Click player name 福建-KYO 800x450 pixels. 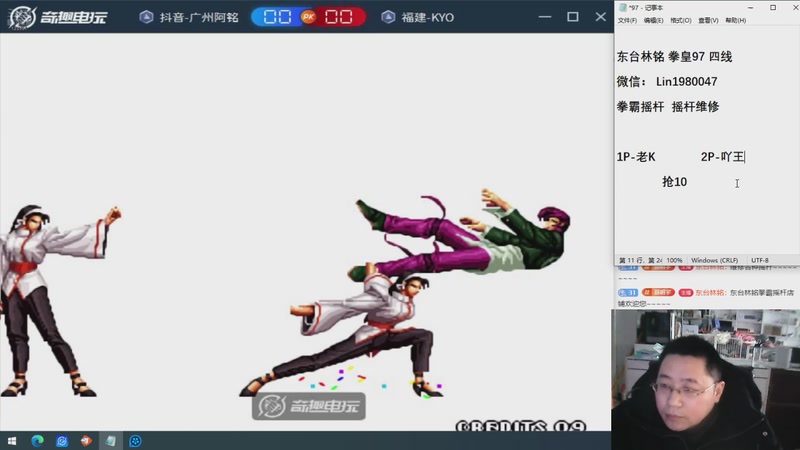428,17
